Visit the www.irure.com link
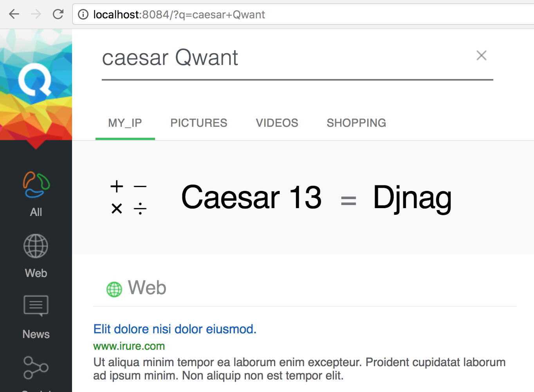 (129, 346)
